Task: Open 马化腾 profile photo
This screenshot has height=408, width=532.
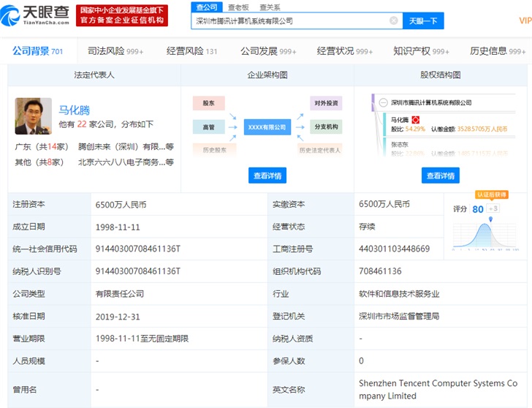Action: click(34, 116)
